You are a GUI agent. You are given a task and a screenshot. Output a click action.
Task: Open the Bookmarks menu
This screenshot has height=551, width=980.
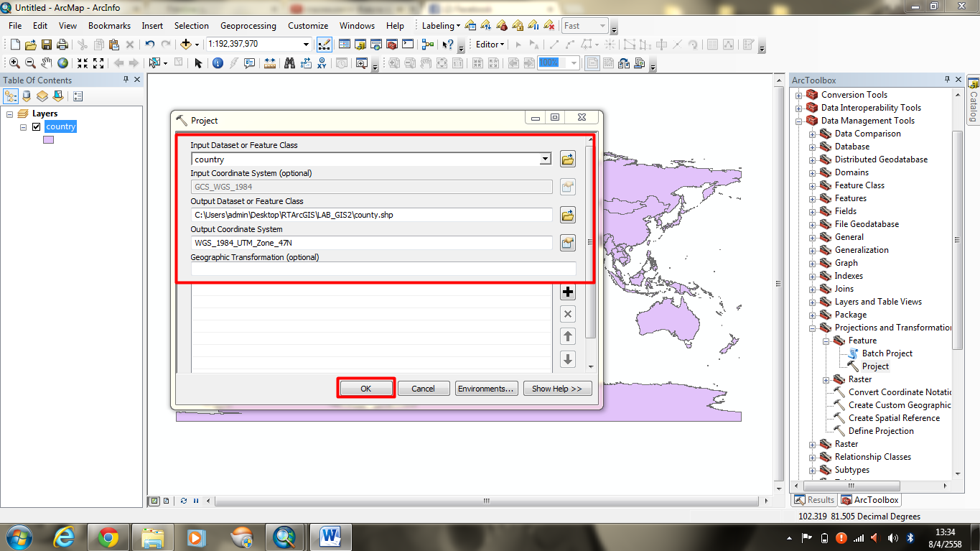coord(109,25)
